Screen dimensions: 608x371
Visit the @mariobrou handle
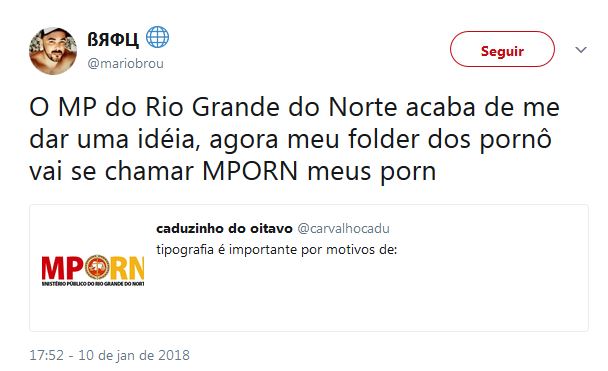[126, 63]
